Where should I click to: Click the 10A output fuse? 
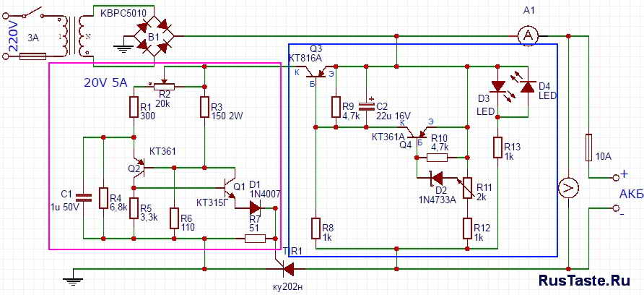[x=589, y=147]
